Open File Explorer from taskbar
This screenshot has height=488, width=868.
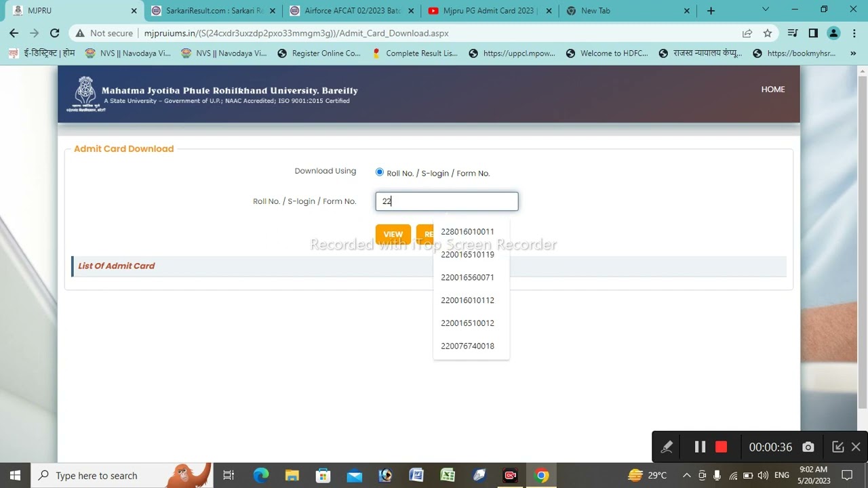pyautogui.click(x=292, y=475)
